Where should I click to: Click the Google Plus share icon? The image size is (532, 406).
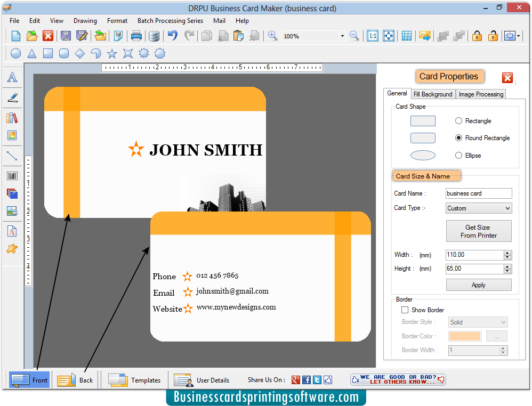[296, 380]
